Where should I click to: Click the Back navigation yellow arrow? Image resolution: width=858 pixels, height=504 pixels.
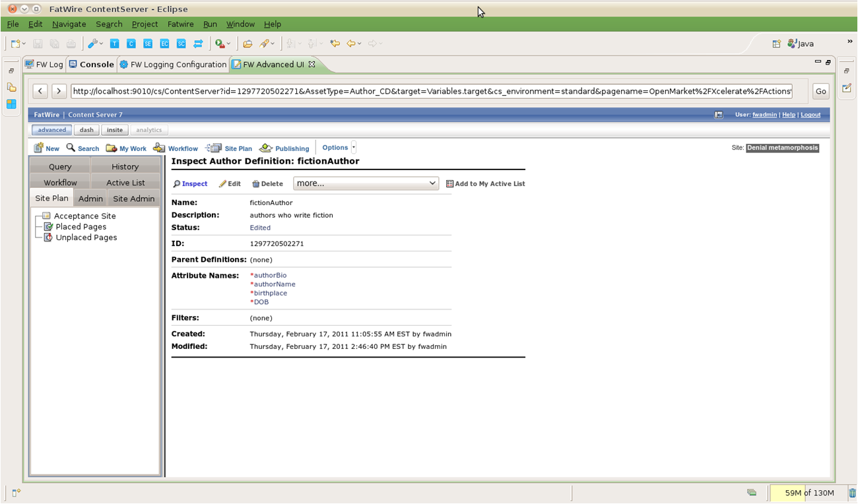click(x=351, y=44)
